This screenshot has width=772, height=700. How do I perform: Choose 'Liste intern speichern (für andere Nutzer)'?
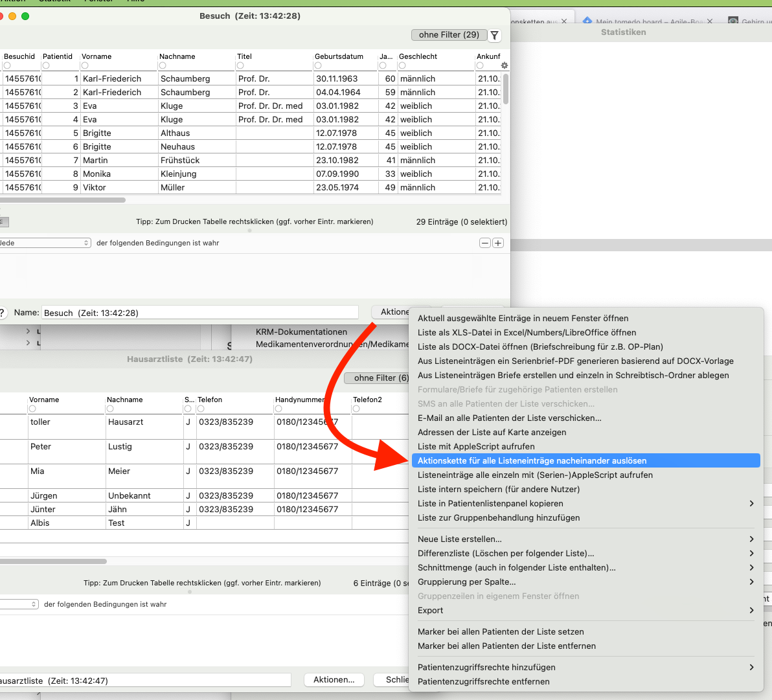click(x=585, y=490)
